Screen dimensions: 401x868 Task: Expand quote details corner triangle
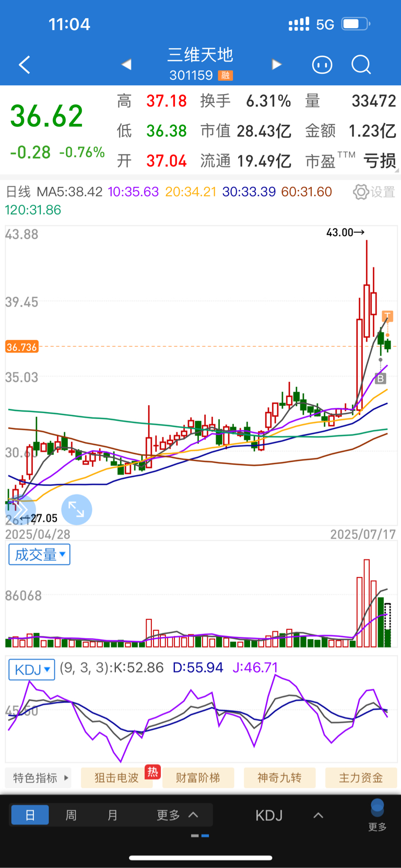397,170
